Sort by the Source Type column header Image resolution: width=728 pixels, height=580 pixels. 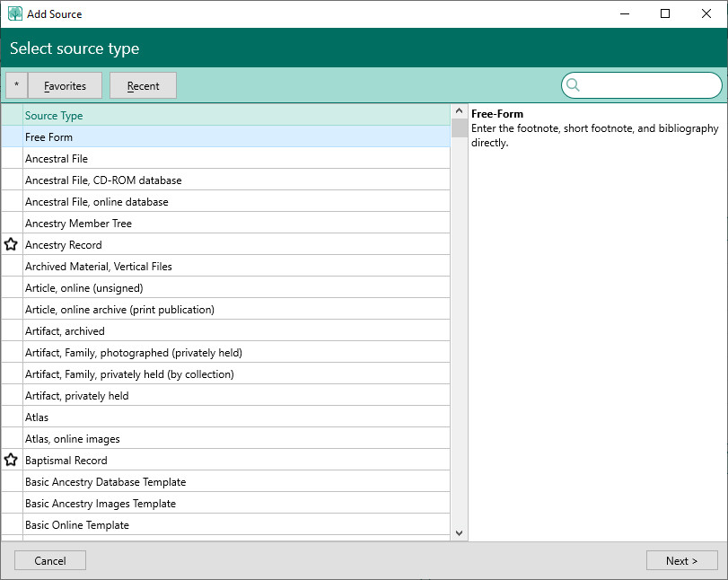point(54,115)
